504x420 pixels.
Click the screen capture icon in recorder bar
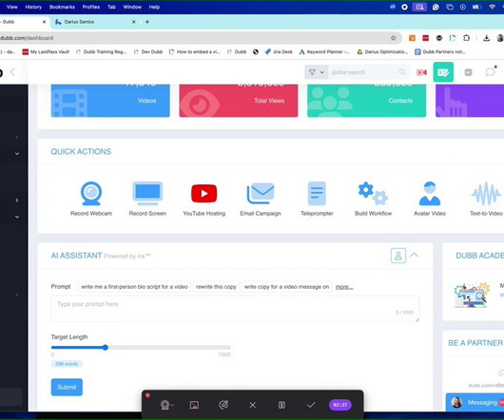point(194,405)
